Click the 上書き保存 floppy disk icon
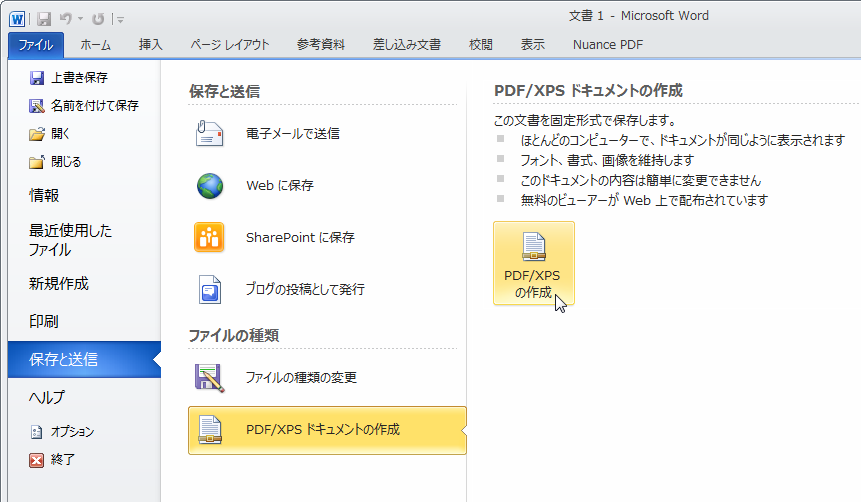The image size is (861, 502). pyautogui.click(x=37, y=78)
